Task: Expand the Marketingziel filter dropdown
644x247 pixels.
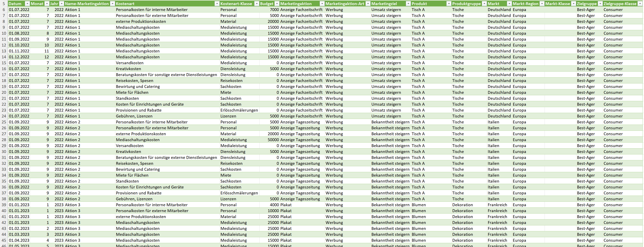Action: [x=408, y=4]
